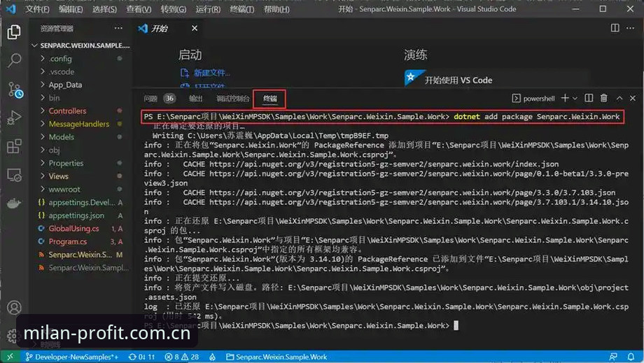Open the 查看(V) menu

[139, 9]
